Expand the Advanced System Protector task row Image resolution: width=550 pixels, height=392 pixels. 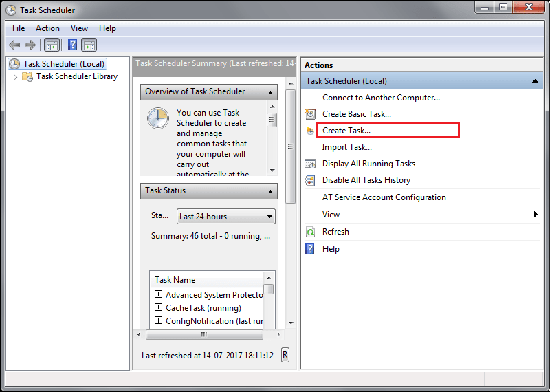(x=159, y=294)
